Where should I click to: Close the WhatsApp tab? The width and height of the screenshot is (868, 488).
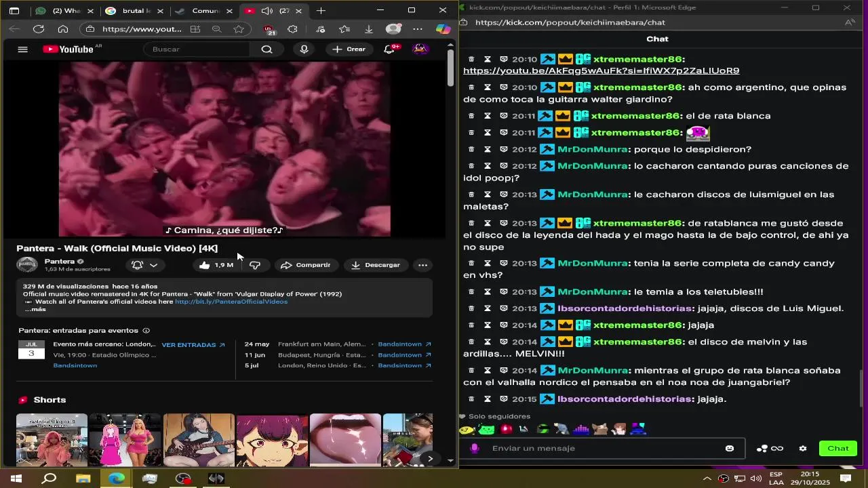(x=91, y=11)
